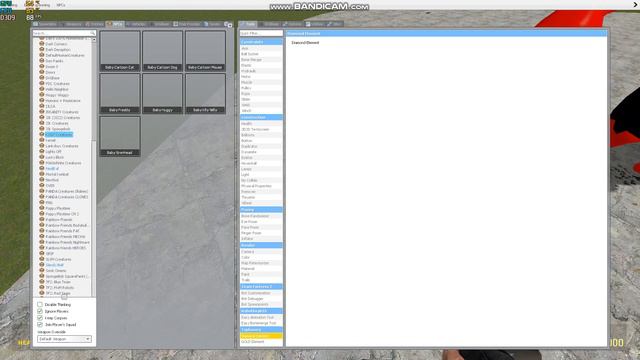The height and width of the screenshot is (360, 640).
Task: Select the Rope tool
Action: [261, 93]
